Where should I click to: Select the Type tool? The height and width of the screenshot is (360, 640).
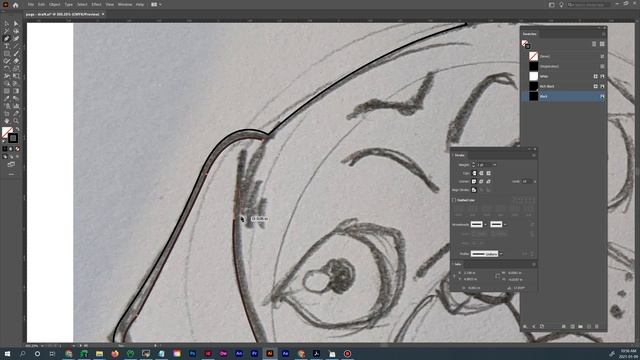[x=7, y=46]
